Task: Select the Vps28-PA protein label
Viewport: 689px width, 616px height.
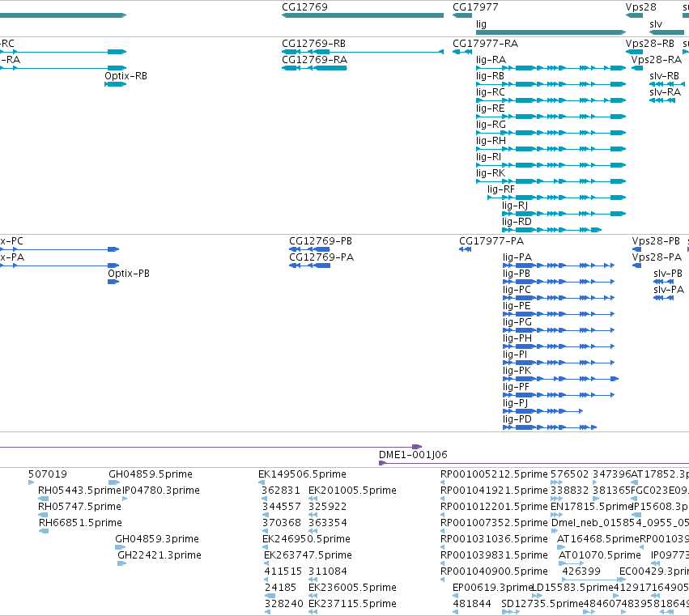Action: point(657,257)
